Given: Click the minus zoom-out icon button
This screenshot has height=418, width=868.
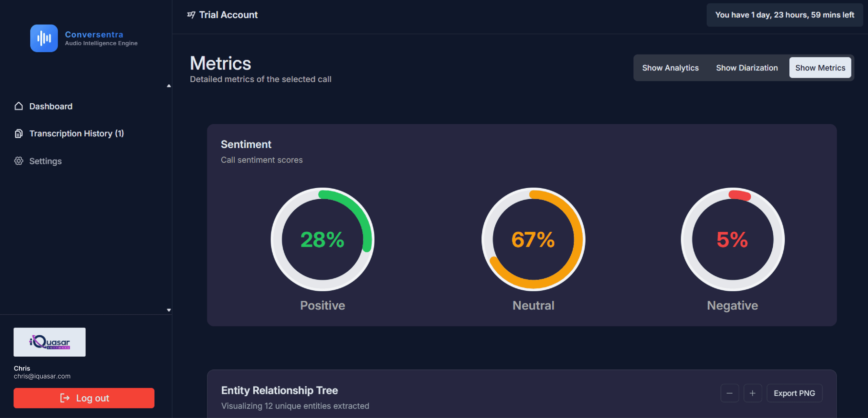Looking at the screenshot, I should [729, 393].
